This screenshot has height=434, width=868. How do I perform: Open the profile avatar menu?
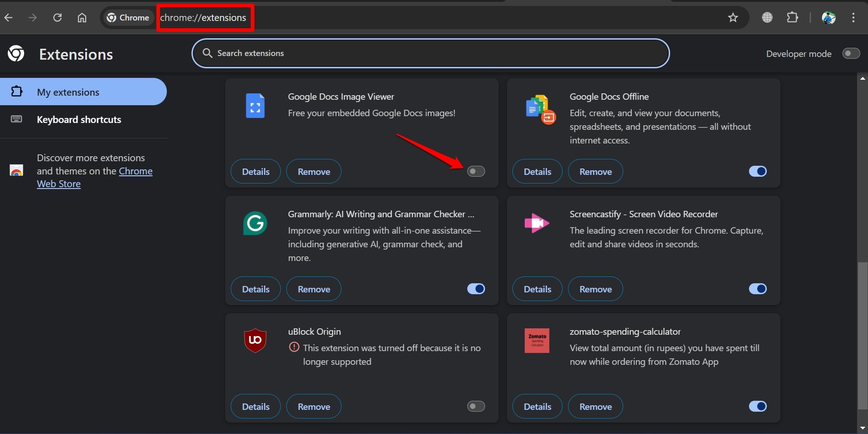828,18
